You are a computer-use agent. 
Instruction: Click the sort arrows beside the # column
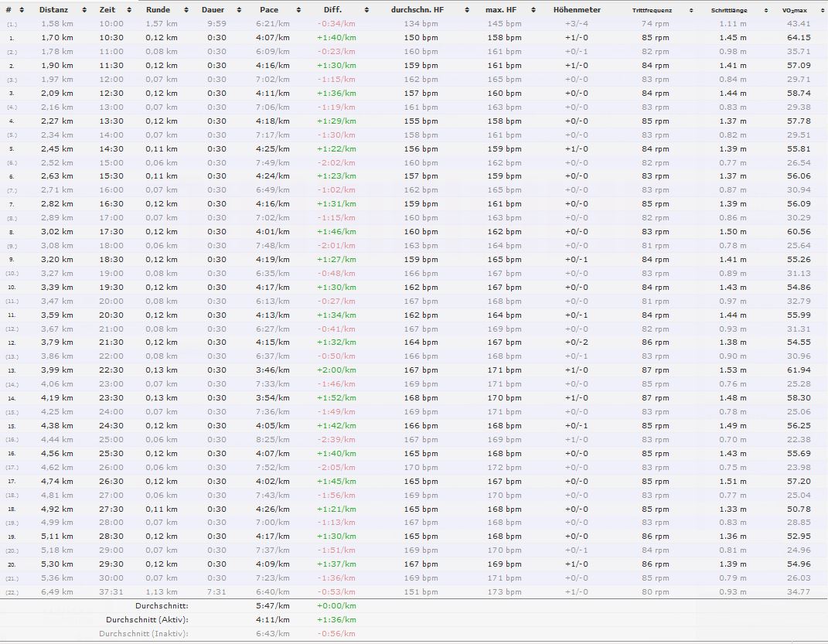coord(22,10)
